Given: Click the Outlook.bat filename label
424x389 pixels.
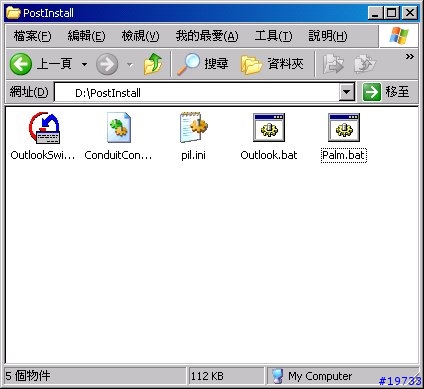Looking at the screenshot, I should point(269,155).
